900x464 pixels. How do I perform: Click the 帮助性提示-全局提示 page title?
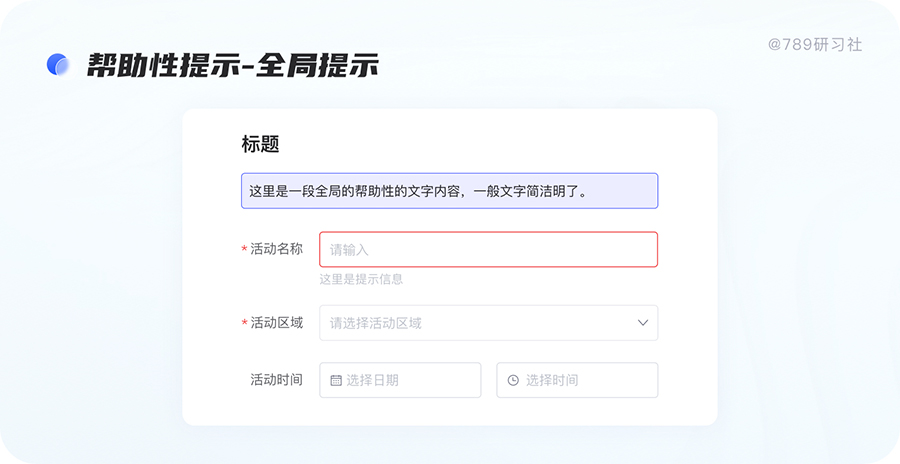pyautogui.click(x=232, y=66)
